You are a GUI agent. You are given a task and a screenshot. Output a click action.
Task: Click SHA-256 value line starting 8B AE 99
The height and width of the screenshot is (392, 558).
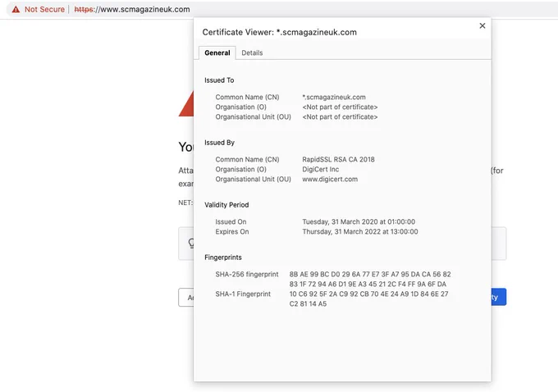(x=370, y=274)
